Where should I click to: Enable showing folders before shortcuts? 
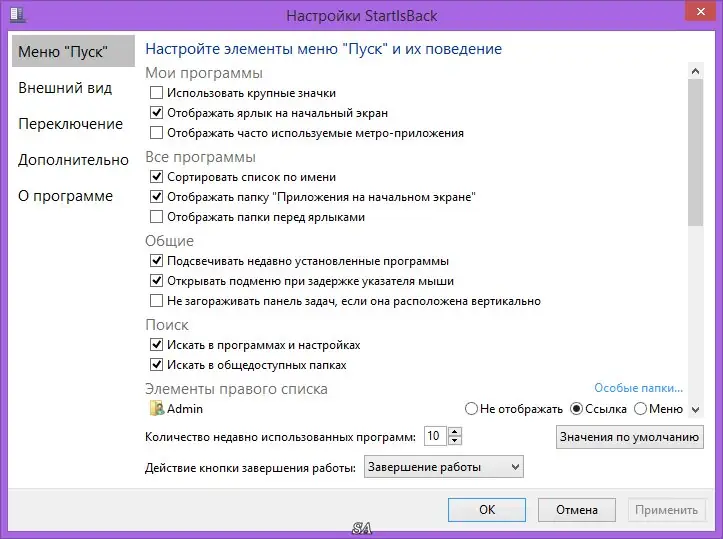point(157,217)
